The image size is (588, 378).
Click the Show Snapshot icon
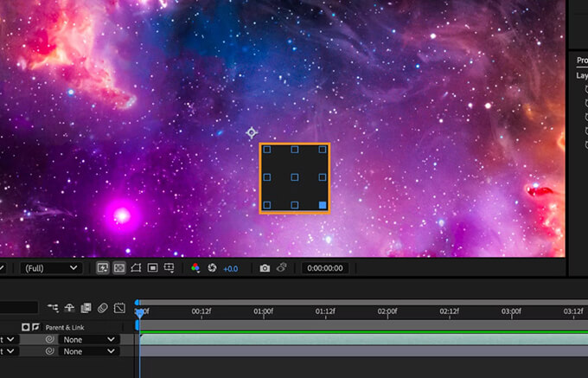click(x=281, y=267)
